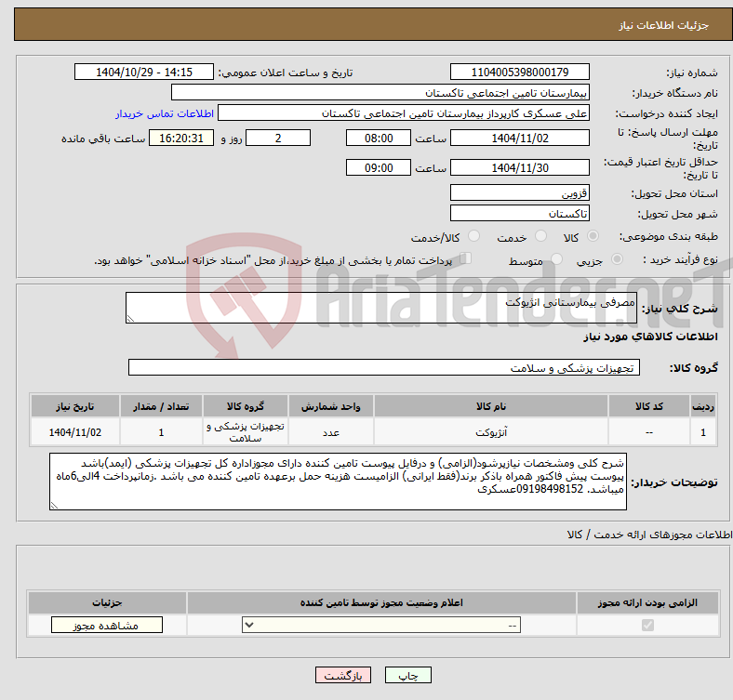Click the اعلام وضعیت مجوز توسط تامین کننده header
This screenshot has width=733, height=700.
pos(381,602)
